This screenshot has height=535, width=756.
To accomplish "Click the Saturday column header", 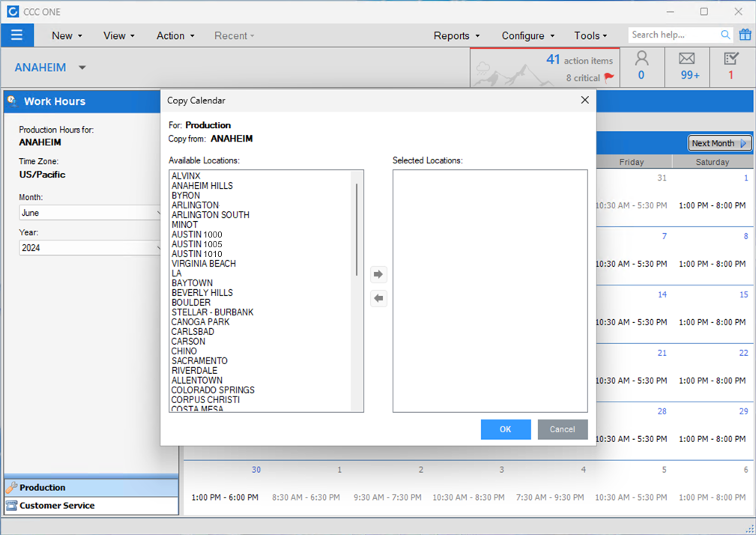I will [713, 162].
